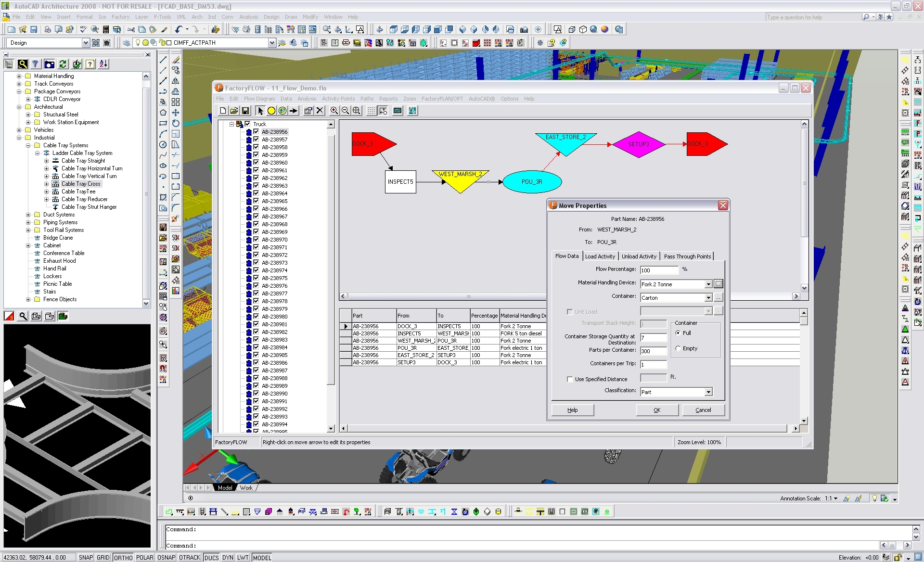Viewport: 924px width, 562px height.
Task: Expand the Vehicles tree node
Action: point(19,130)
